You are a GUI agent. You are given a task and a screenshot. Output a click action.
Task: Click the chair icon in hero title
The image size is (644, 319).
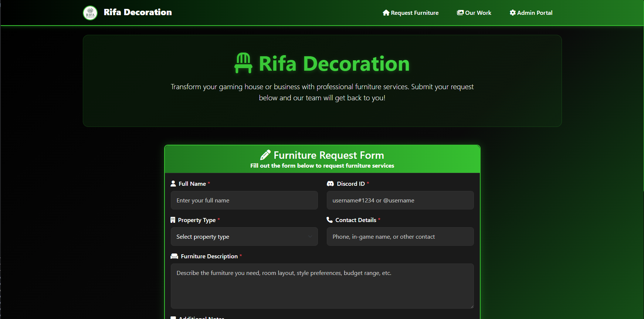(x=243, y=63)
